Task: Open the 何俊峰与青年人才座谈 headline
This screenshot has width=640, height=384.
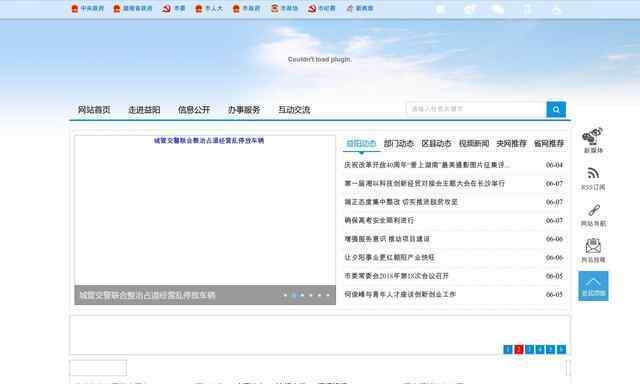Action: point(400,294)
